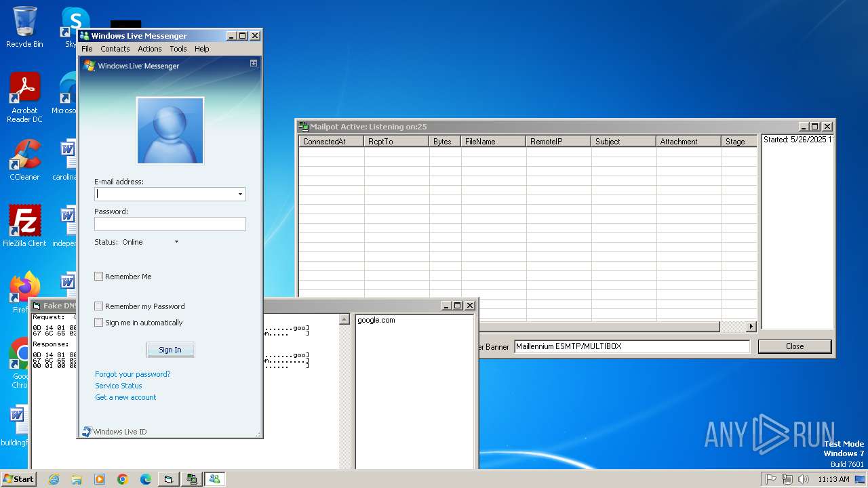The width and height of the screenshot is (868, 488).
Task: Click the Subject column header in Mailpot
Action: pyautogui.click(x=624, y=142)
